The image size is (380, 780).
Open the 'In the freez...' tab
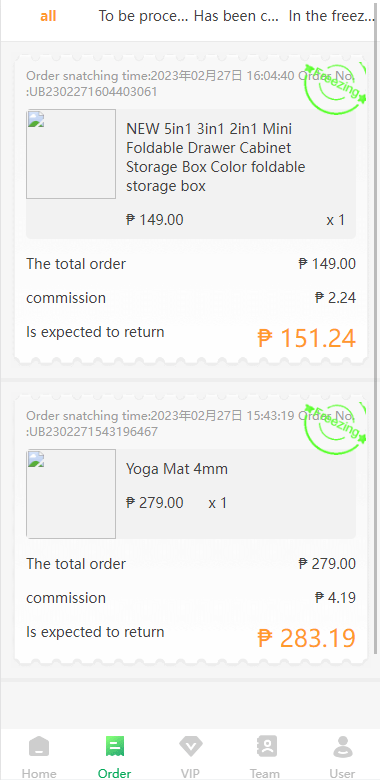pyautogui.click(x=331, y=16)
